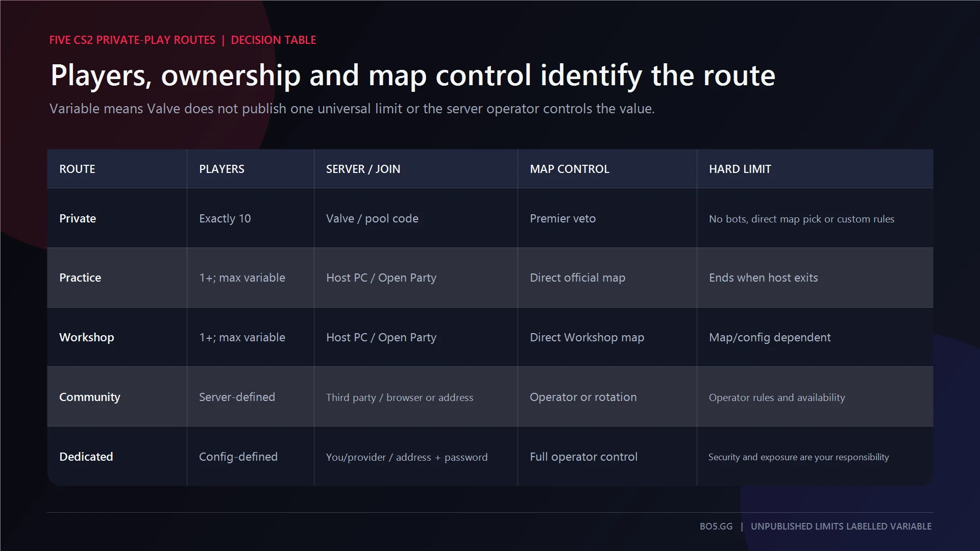Click the subtitle beginning 'Variable means Valve'
The image size is (980, 551).
coord(352,109)
